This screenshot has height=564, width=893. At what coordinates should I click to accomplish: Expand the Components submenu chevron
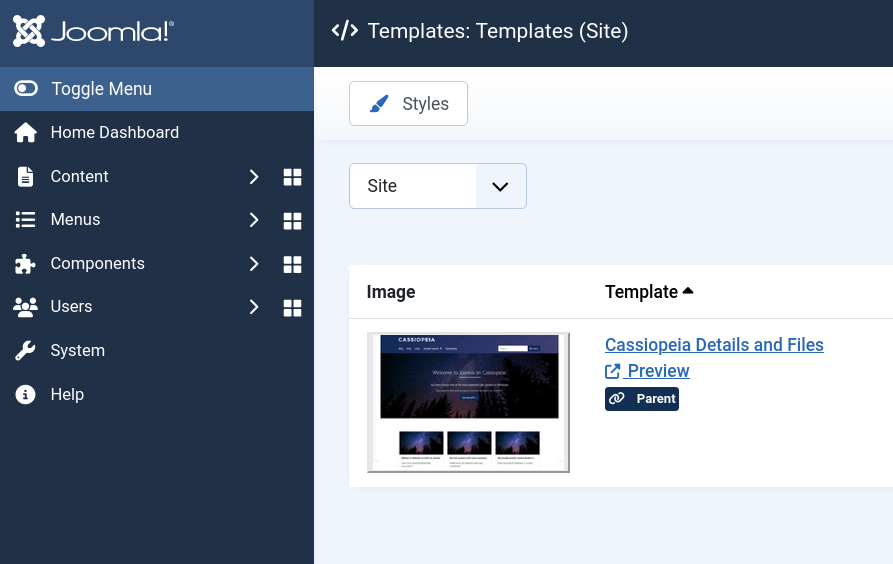click(x=254, y=264)
